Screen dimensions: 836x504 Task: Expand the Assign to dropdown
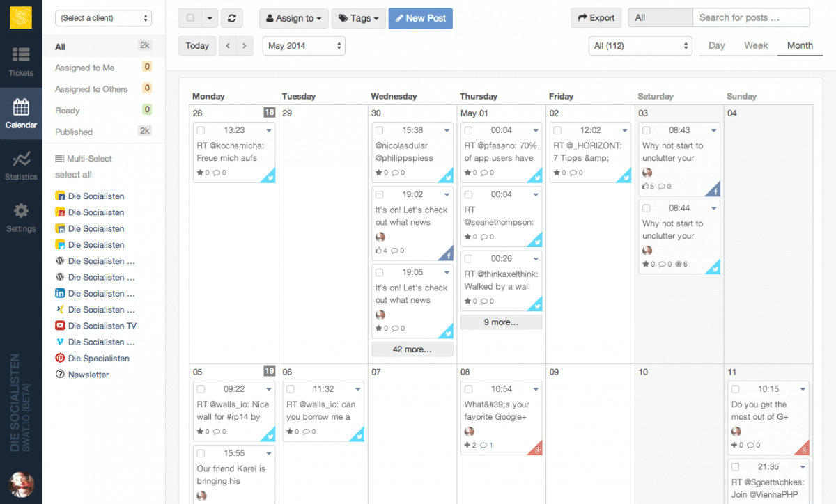[x=294, y=18]
